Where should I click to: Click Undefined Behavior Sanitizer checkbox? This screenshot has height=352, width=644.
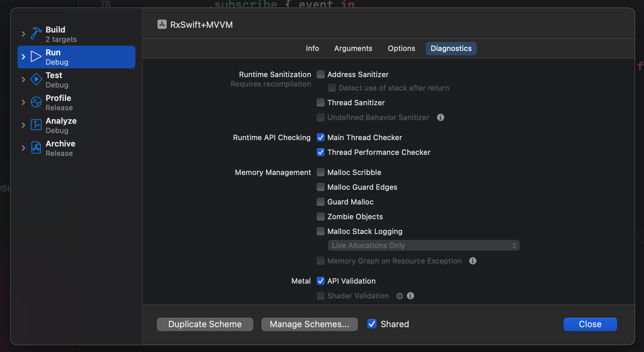pyautogui.click(x=321, y=117)
